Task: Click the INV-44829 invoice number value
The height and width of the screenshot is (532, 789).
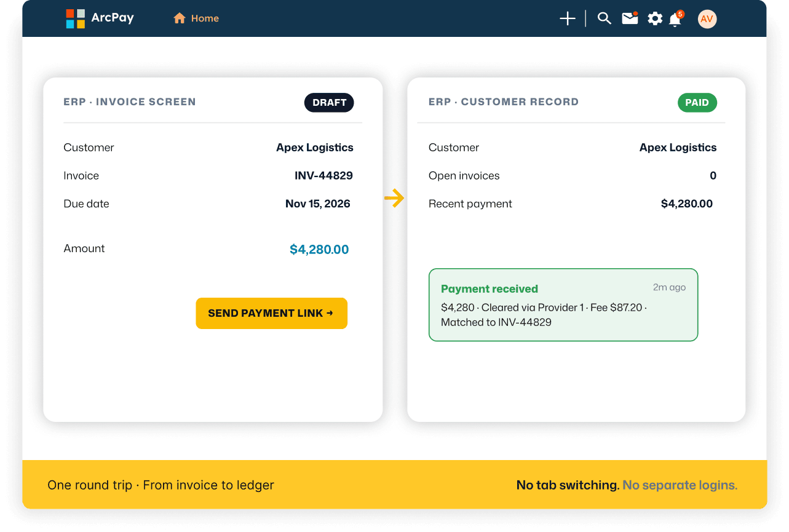Action: [324, 175]
